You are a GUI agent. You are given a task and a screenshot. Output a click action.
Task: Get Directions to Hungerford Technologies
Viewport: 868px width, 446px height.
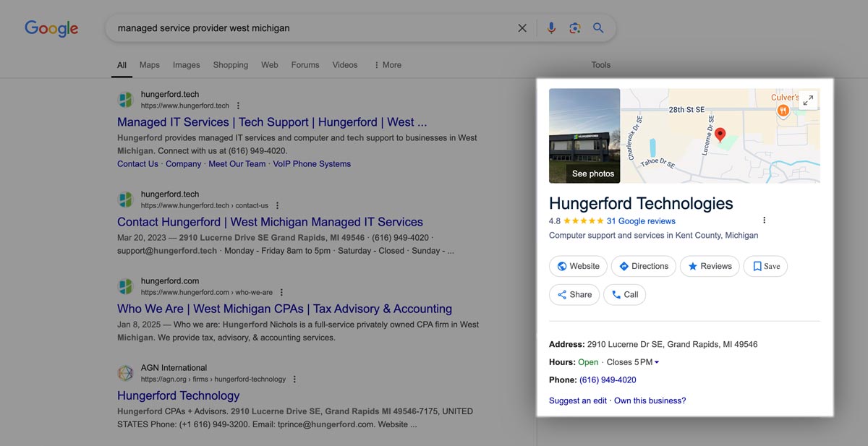click(644, 266)
